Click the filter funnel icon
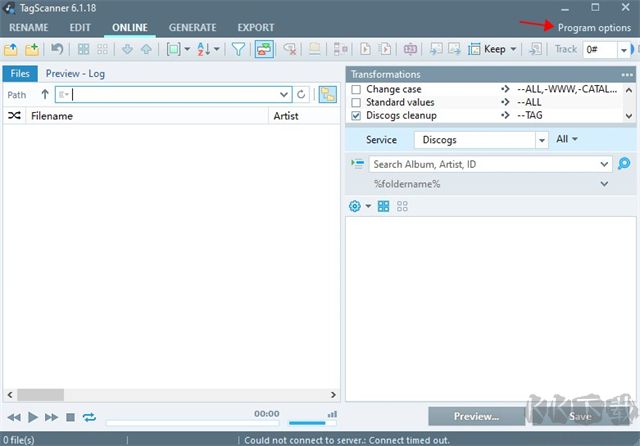 pos(238,49)
